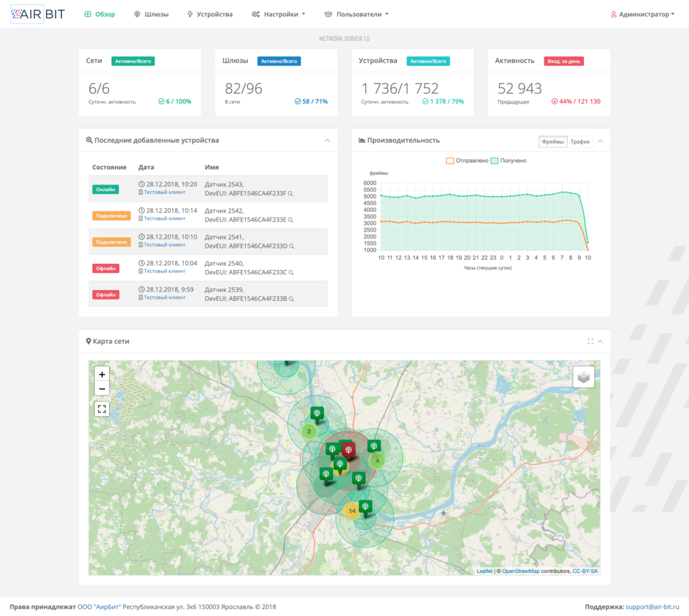Open Тестовый клиент link for Датчик 2541
The image size is (689, 616).
click(164, 245)
